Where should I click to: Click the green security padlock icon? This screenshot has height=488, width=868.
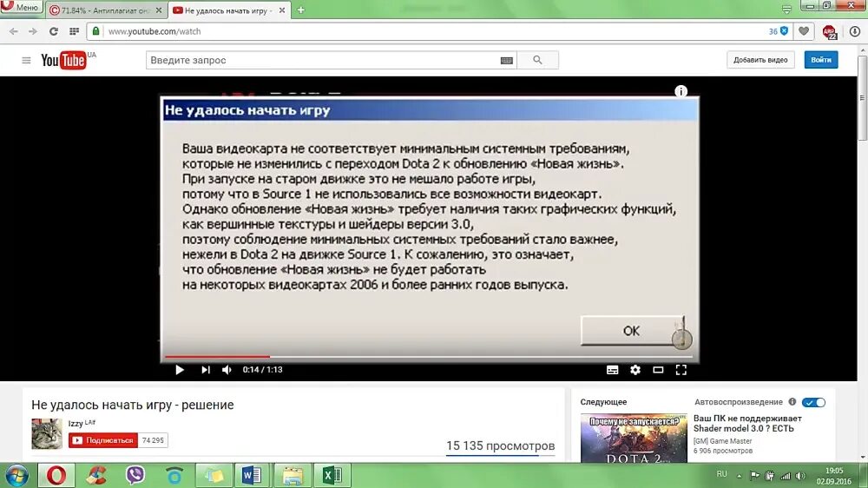click(95, 31)
